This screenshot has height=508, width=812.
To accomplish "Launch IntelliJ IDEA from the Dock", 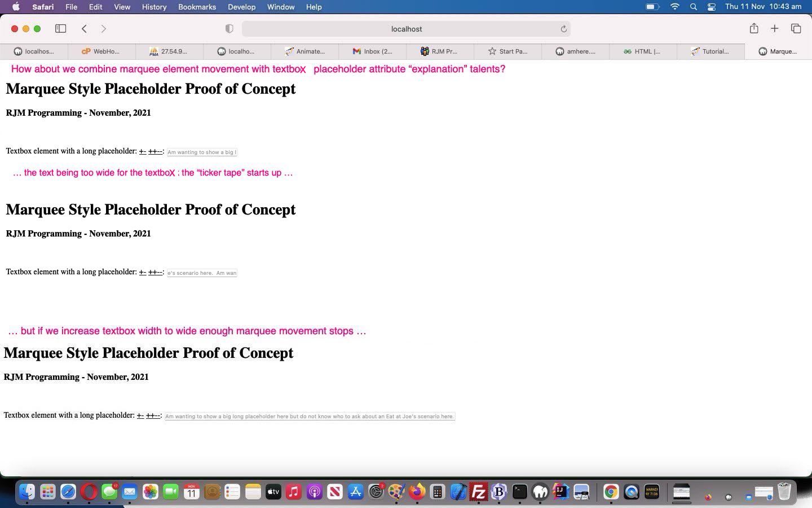I will pyautogui.click(x=560, y=492).
